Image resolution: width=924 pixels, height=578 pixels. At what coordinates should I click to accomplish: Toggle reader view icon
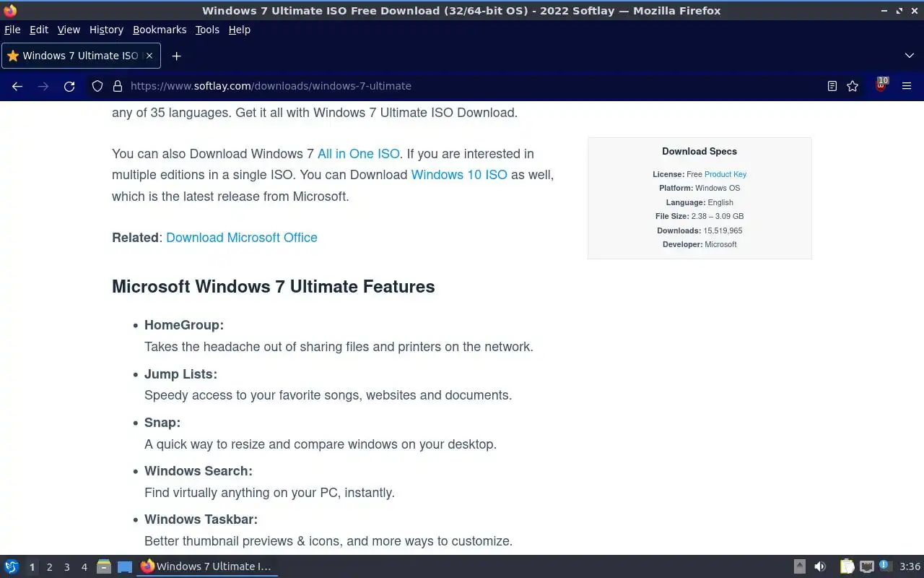832,86
